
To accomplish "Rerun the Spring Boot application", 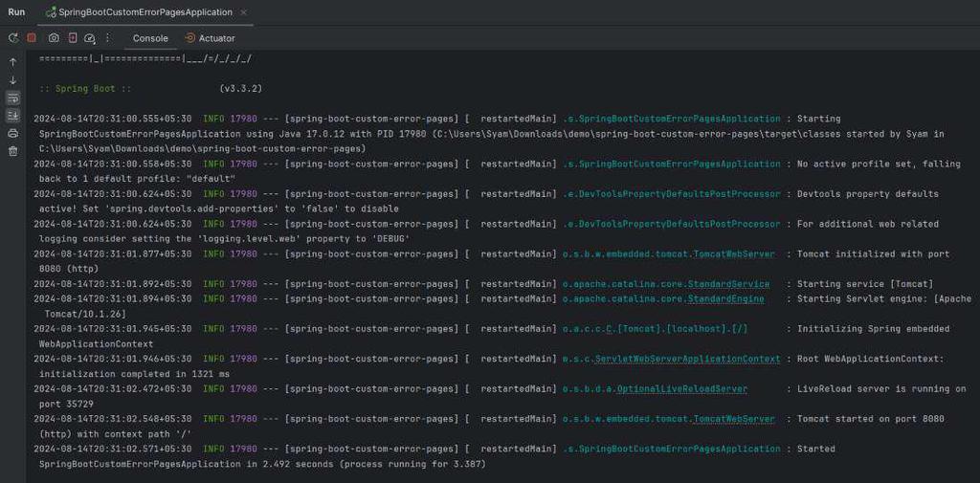I will click(12, 38).
